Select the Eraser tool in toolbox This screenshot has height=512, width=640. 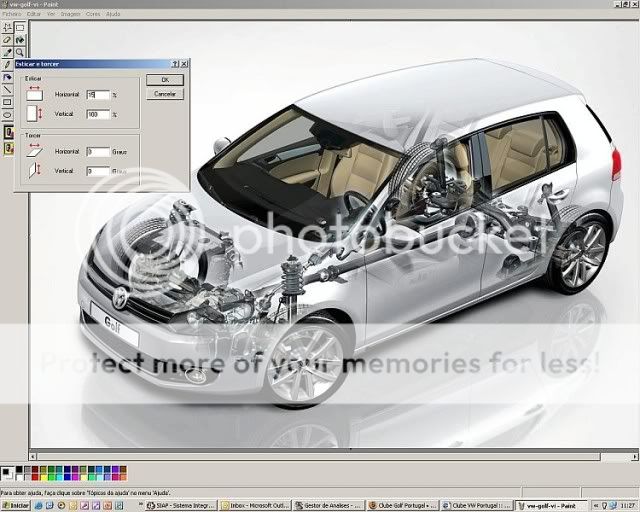pos(7,40)
